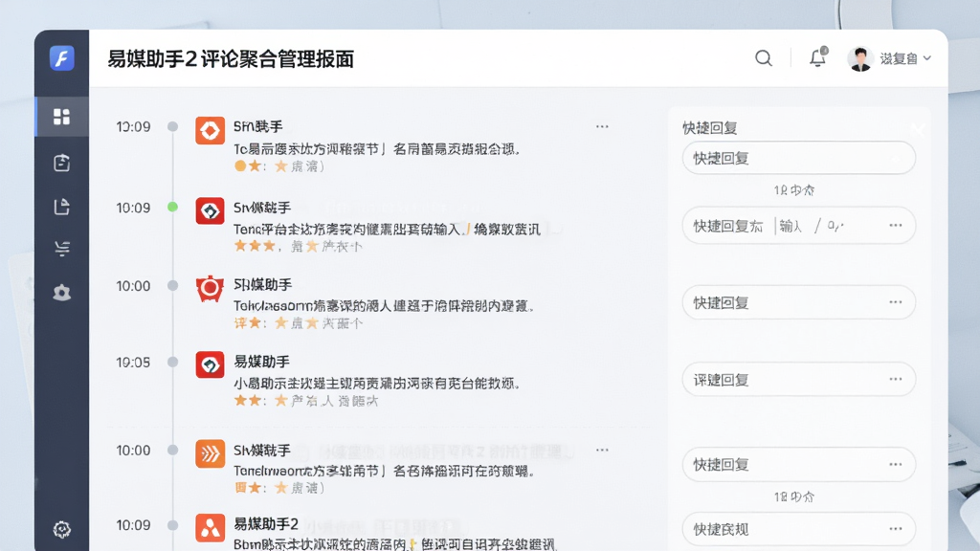Click the 易媒助手2 comment title
The height and width of the screenshot is (551, 980).
tap(266, 523)
